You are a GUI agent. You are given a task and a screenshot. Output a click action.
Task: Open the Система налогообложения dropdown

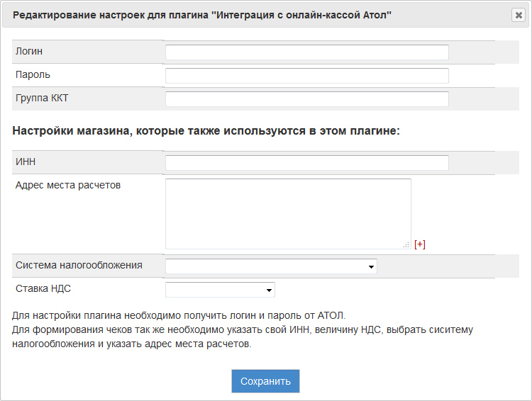point(271,266)
